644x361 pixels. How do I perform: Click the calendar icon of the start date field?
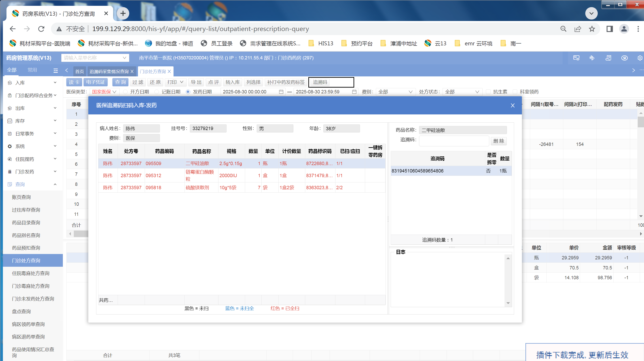point(281,92)
